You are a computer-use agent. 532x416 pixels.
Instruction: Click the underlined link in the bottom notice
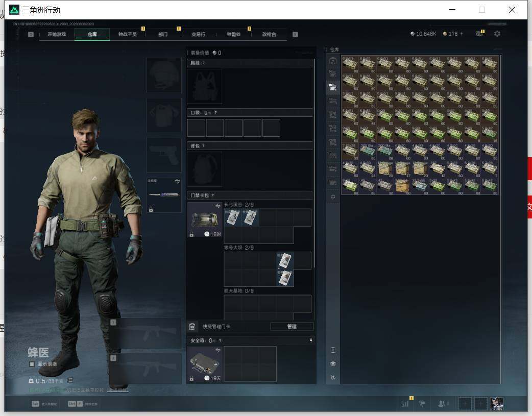tap(117, 390)
